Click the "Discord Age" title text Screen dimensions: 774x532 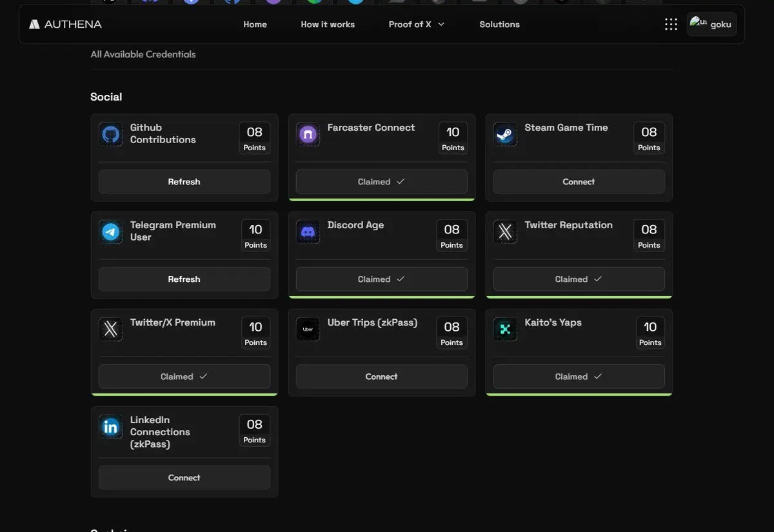point(355,225)
